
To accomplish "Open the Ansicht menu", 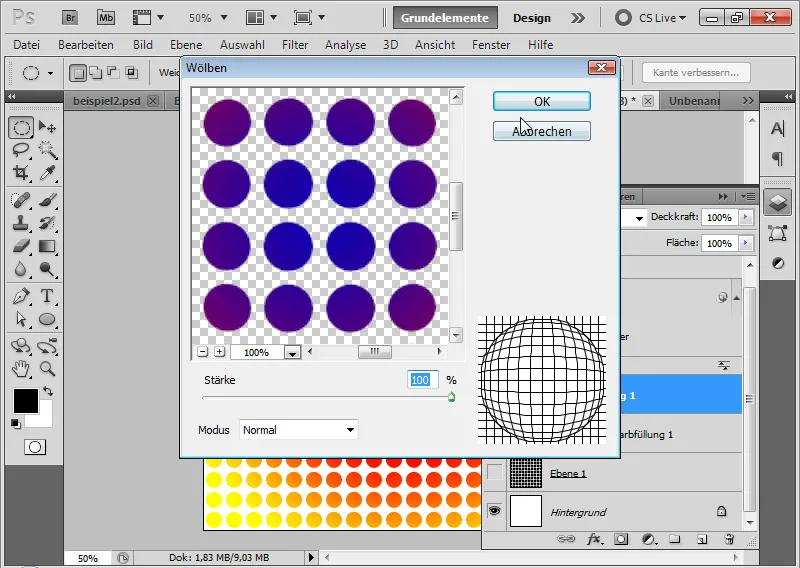I will click(x=435, y=45).
